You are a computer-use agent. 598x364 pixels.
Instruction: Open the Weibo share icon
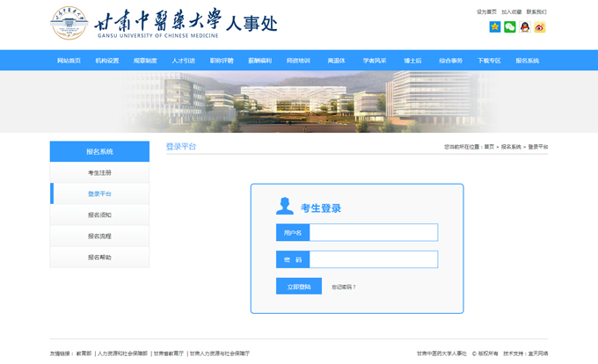tap(540, 27)
